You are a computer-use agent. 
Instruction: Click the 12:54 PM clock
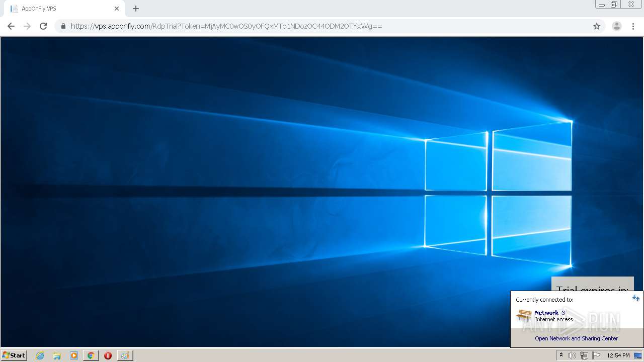(x=618, y=355)
